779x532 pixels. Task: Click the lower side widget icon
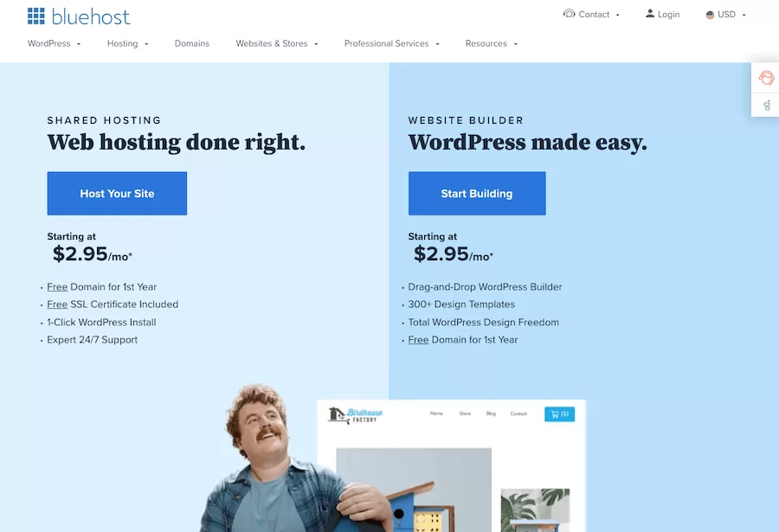click(767, 105)
